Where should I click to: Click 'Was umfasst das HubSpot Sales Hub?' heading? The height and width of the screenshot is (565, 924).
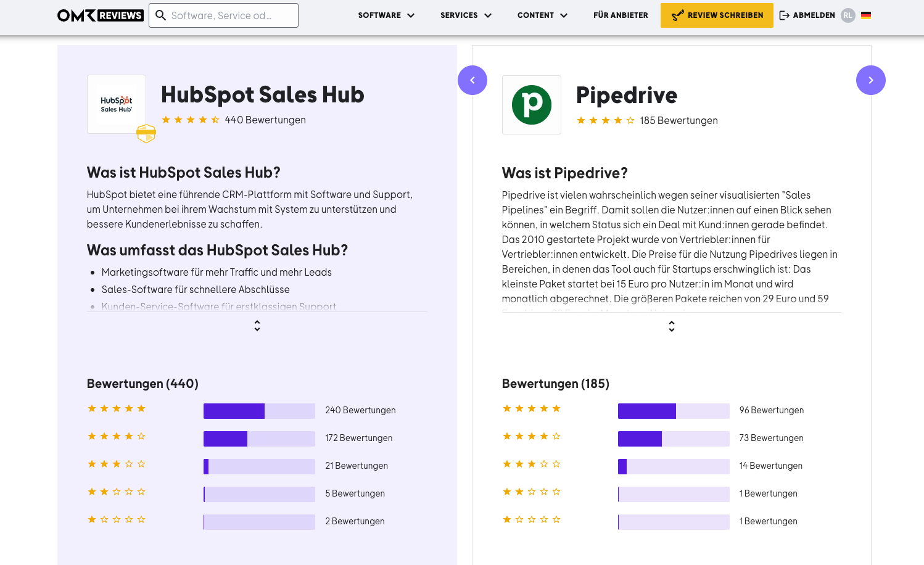point(217,250)
